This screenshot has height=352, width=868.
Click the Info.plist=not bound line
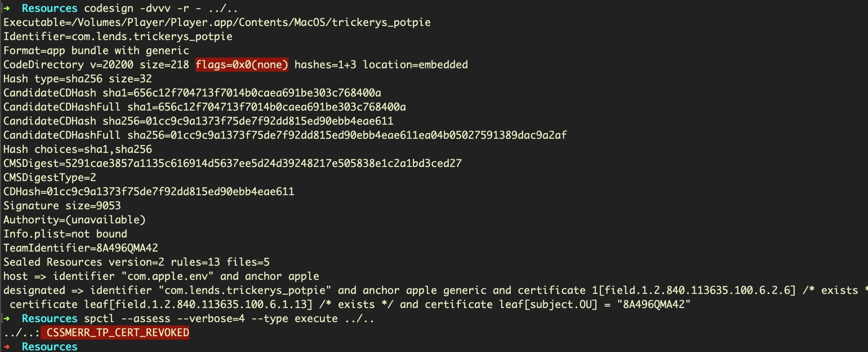click(x=65, y=234)
